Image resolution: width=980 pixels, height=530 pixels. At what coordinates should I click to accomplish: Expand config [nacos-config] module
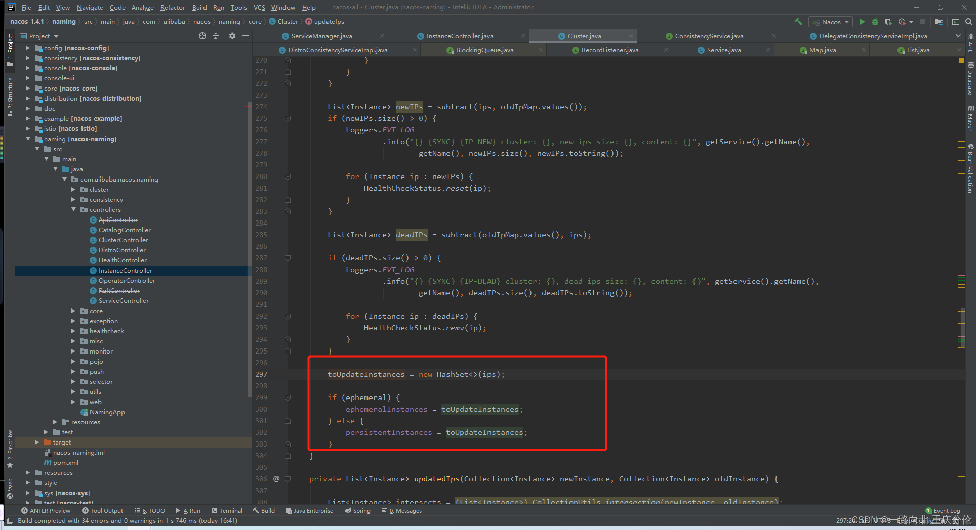pyautogui.click(x=28, y=48)
